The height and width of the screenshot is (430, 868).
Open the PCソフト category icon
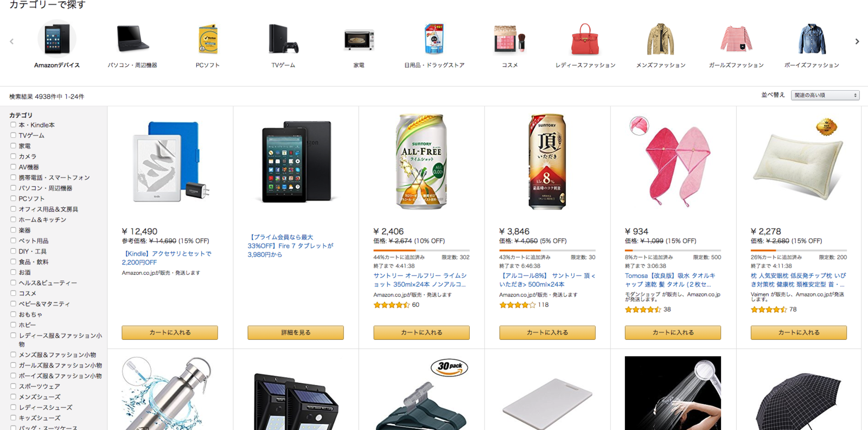click(x=208, y=39)
